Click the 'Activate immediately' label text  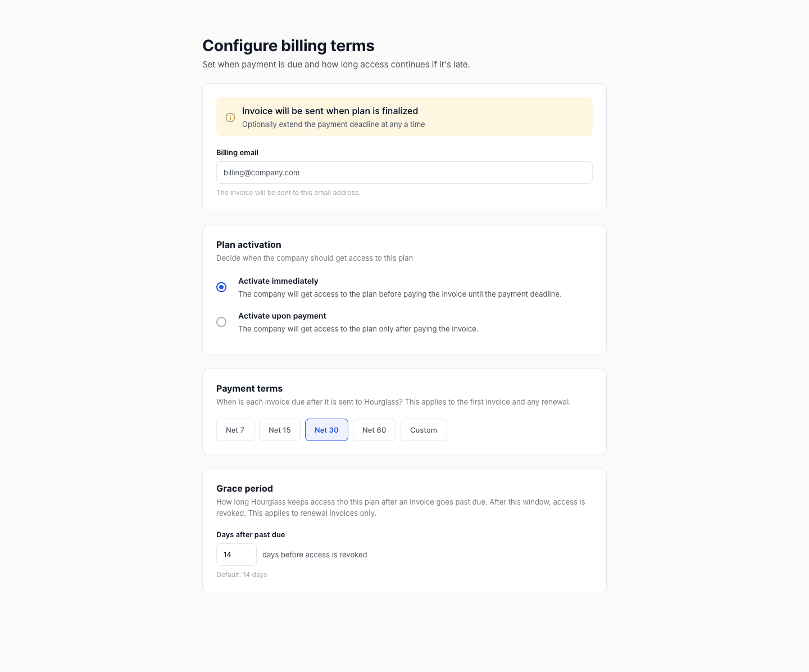[x=278, y=281]
